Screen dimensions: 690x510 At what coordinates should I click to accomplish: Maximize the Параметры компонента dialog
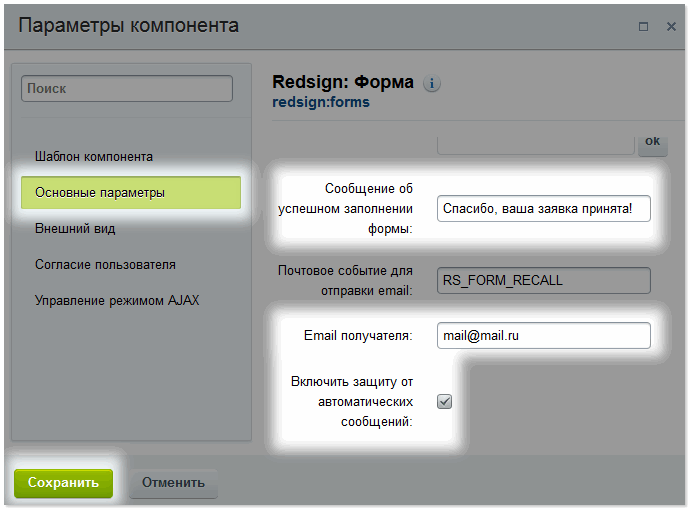coord(643,26)
